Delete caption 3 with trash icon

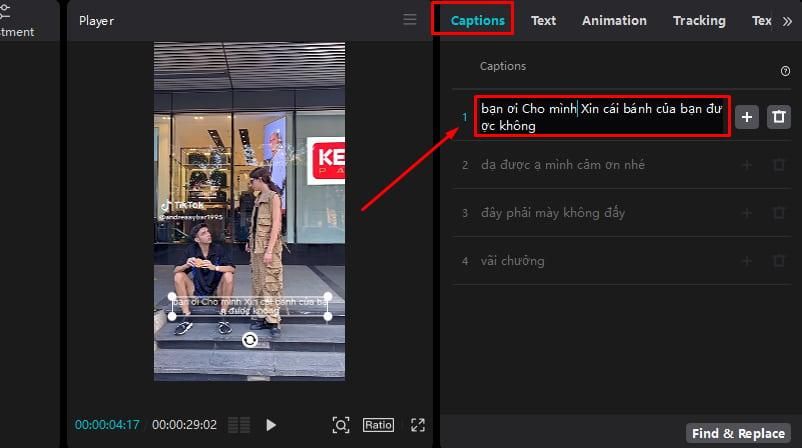tap(778, 213)
